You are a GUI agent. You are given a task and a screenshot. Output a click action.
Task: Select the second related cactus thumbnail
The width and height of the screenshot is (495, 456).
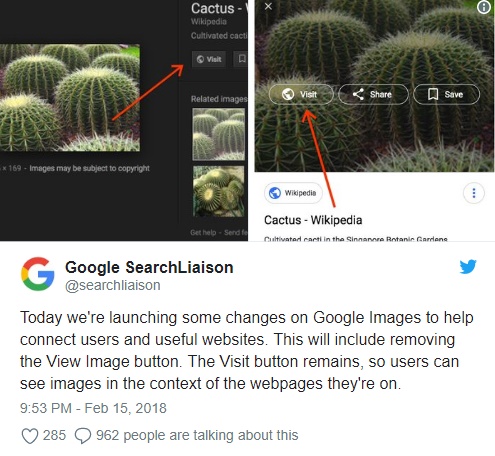219,192
